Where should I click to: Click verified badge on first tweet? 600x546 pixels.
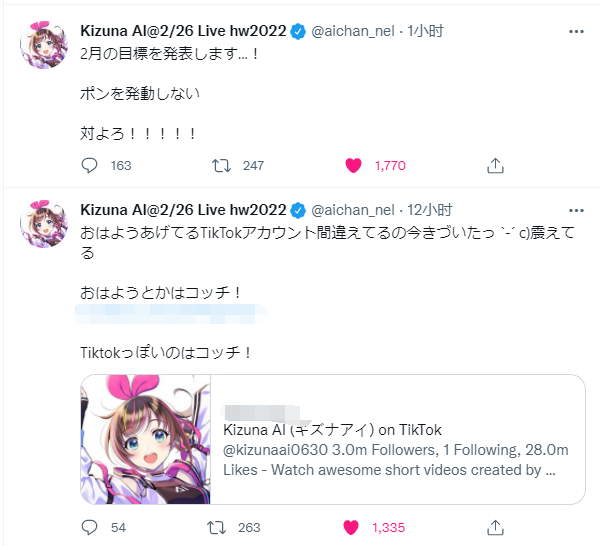(298, 31)
